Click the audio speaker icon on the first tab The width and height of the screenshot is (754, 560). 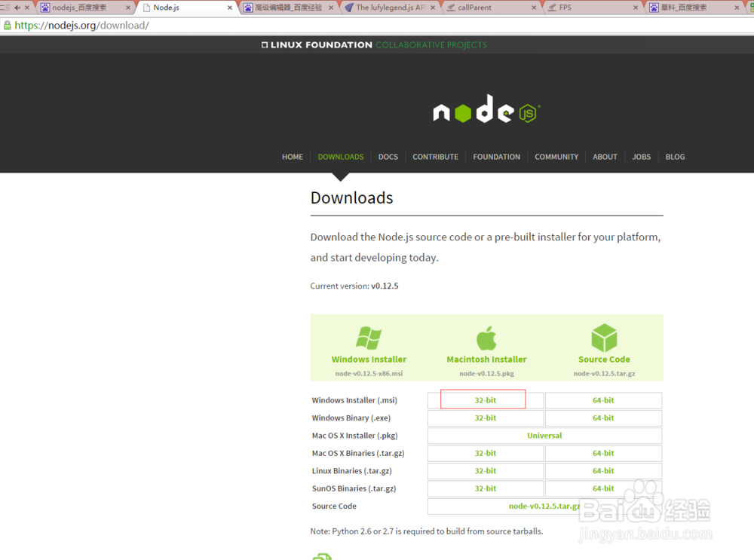(x=17, y=8)
